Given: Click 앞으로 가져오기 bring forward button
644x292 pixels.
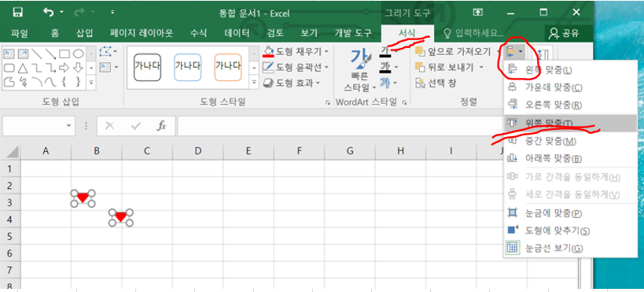Looking at the screenshot, I should (453, 51).
